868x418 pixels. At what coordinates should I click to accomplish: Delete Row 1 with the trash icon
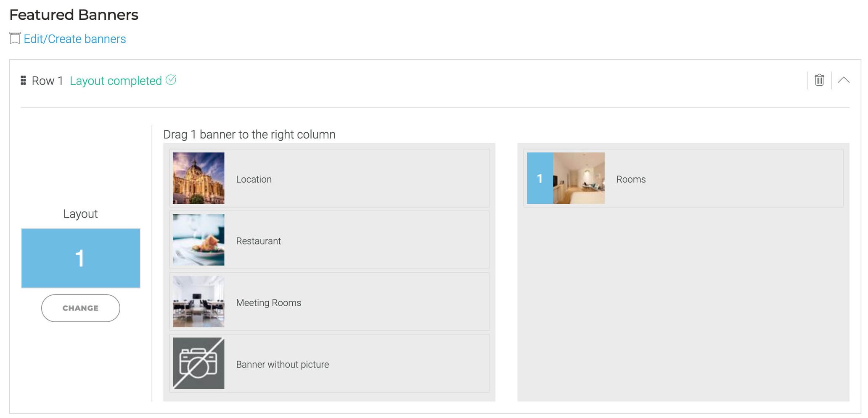click(x=819, y=80)
